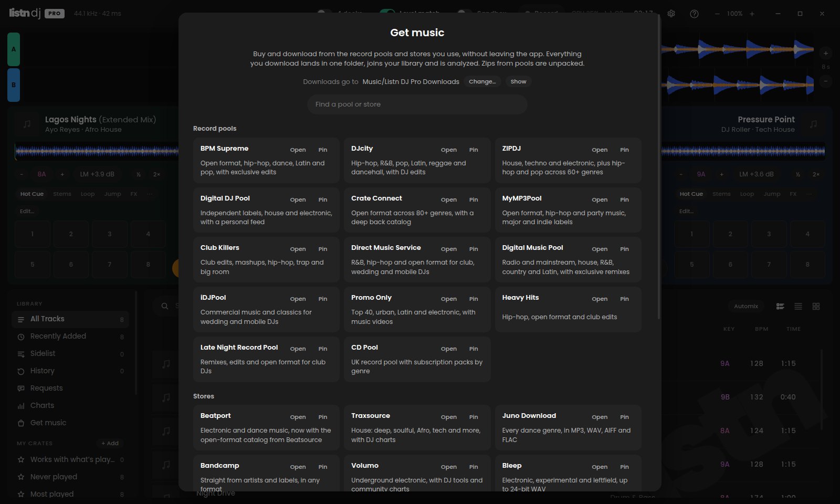
Task: Select All Tracks in the library sidebar
Action: [70, 319]
